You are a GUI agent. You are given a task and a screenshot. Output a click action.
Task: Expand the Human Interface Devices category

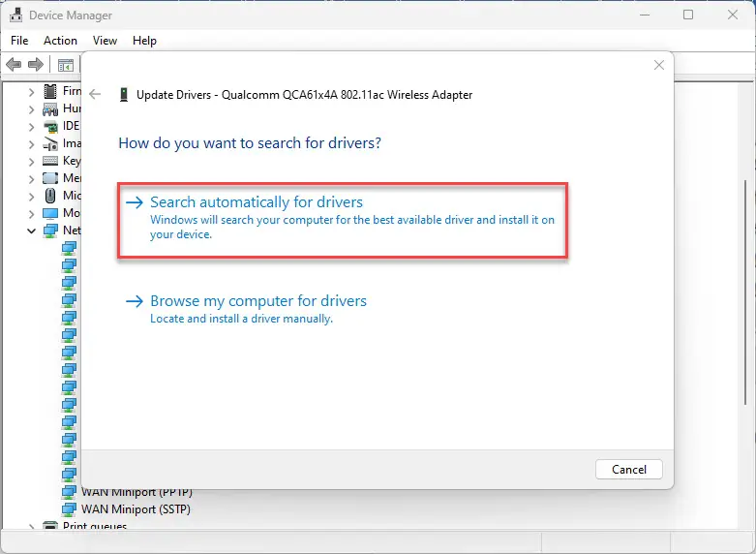point(31,109)
